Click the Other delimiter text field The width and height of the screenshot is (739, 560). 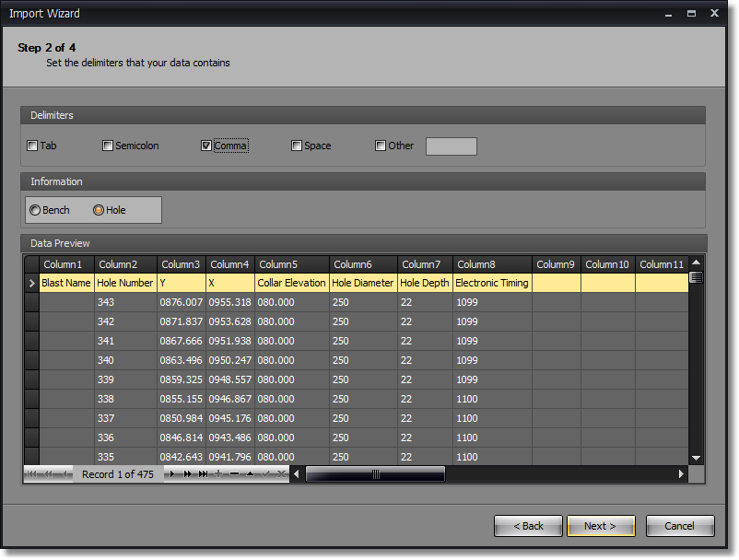coord(451,146)
